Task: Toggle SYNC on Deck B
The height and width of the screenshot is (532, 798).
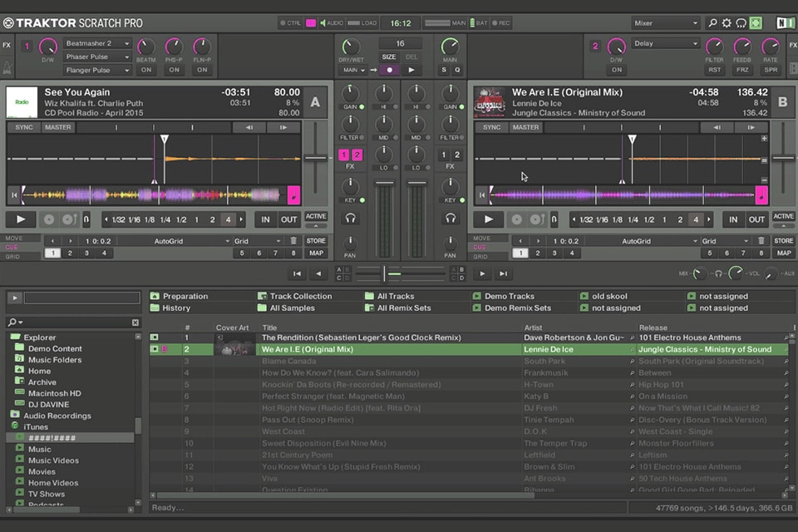Action: coord(491,127)
